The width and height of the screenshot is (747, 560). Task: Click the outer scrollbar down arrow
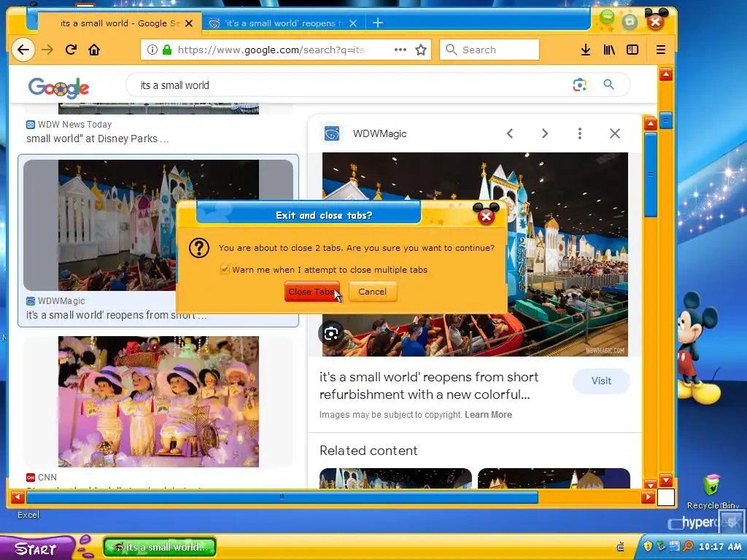pos(666,480)
